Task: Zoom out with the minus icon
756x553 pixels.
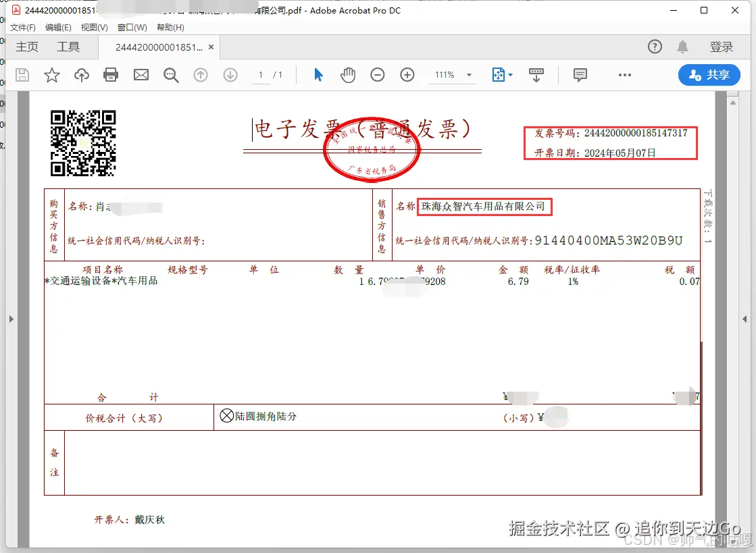Action: pos(378,75)
